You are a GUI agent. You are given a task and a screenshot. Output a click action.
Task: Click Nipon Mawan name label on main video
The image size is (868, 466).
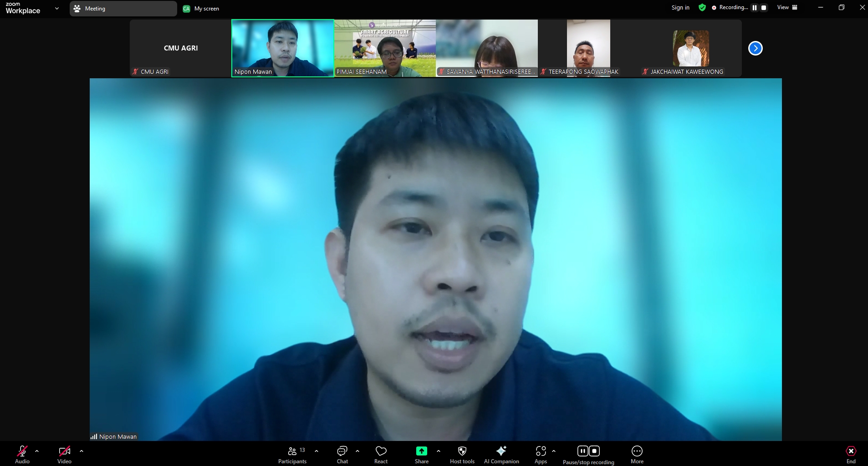point(118,436)
